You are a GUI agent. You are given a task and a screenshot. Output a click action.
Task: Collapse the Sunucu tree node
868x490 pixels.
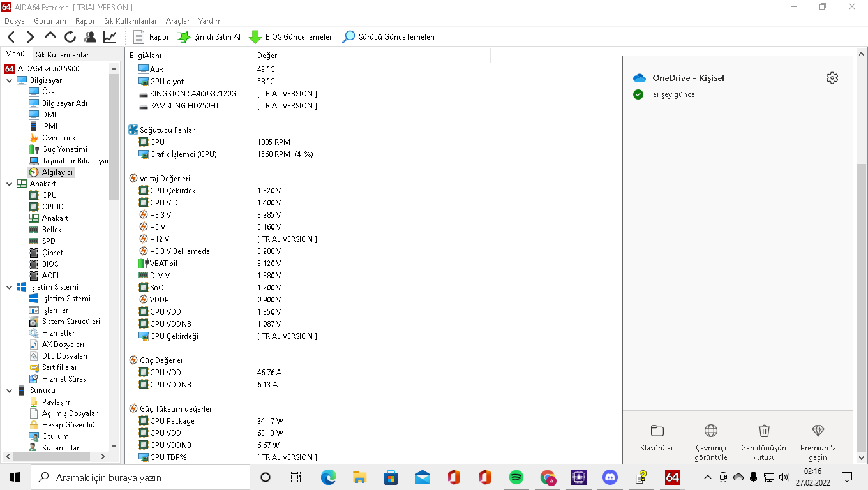(x=9, y=390)
